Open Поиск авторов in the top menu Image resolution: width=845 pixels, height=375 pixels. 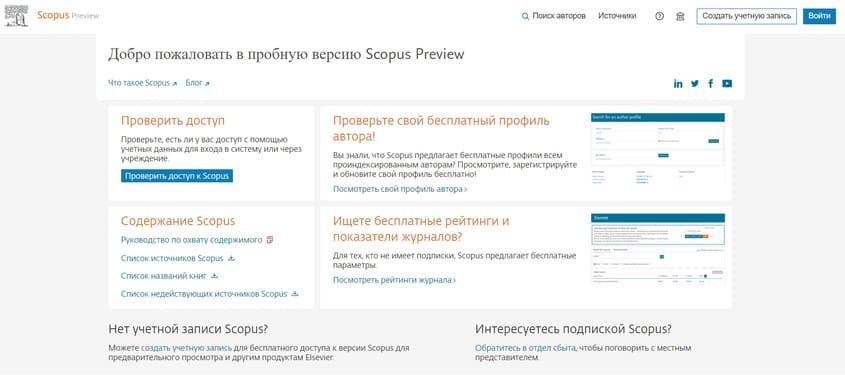coord(559,16)
